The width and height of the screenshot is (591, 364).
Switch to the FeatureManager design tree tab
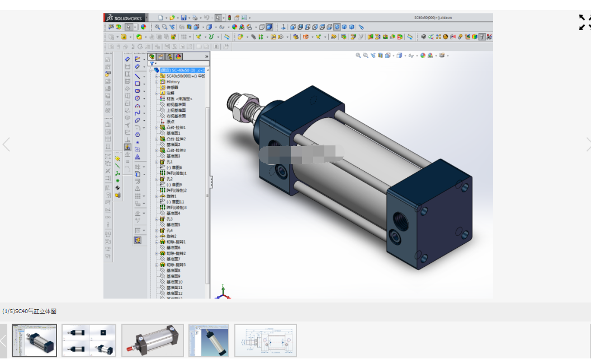pos(152,56)
